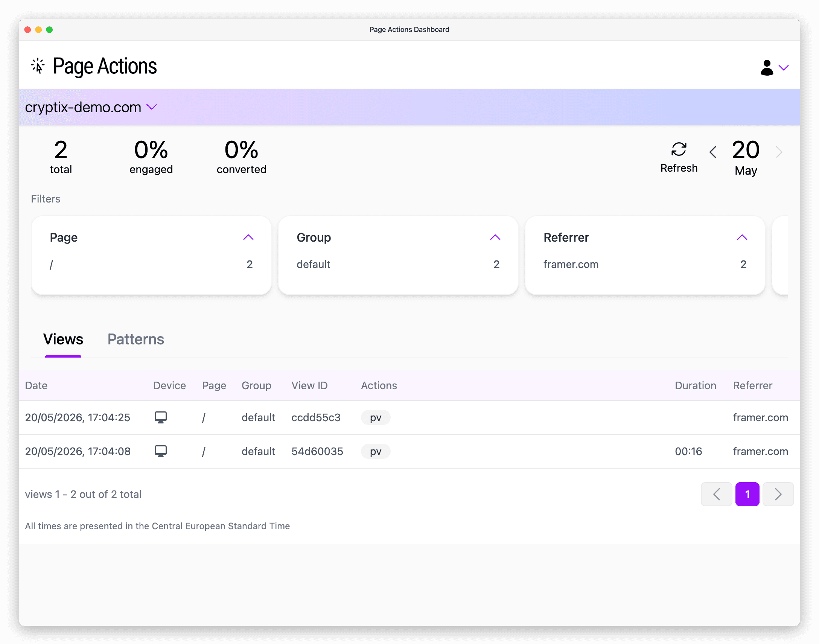
Task: Click the Group column header in table
Action: click(256, 385)
